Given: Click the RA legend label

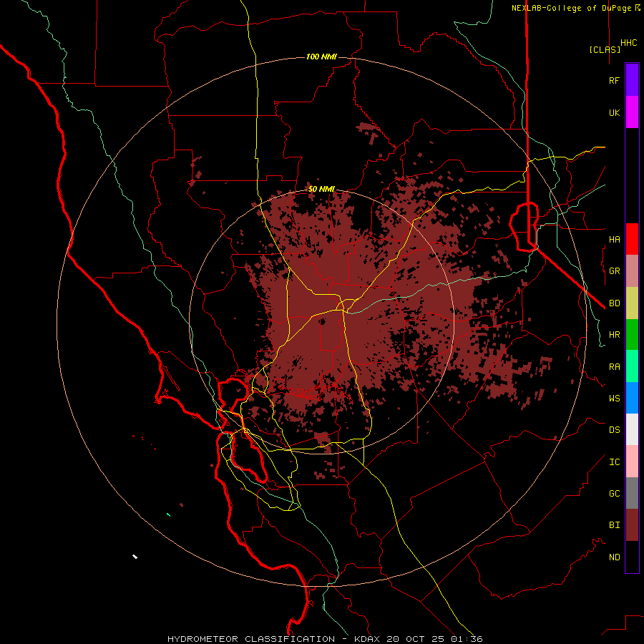Looking at the screenshot, I should (614, 367).
